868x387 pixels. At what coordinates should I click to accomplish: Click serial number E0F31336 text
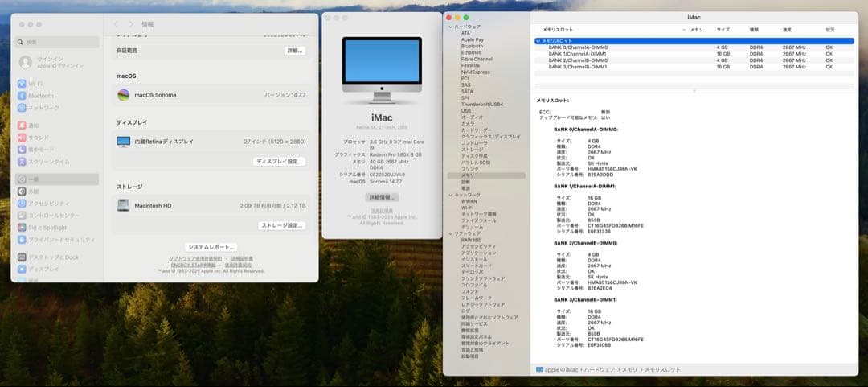point(599,231)
